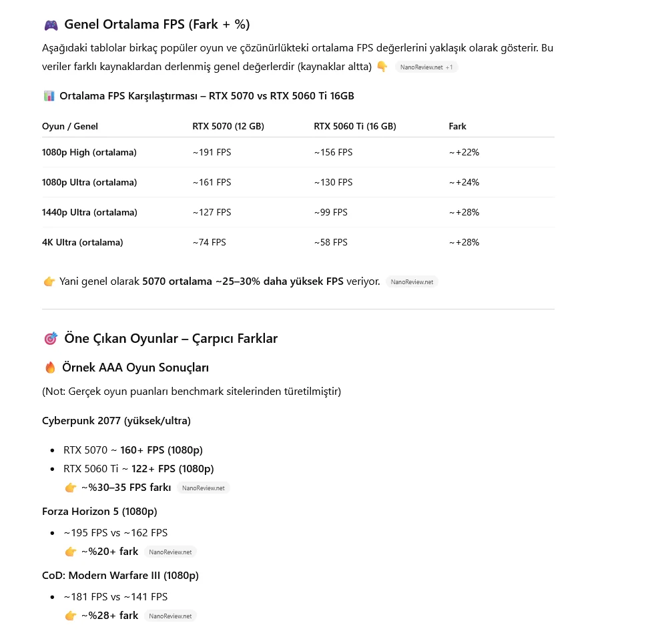Click pointing hand emoji before Yani genel olarak
This screenshot has width=672, height=643.
49,281
